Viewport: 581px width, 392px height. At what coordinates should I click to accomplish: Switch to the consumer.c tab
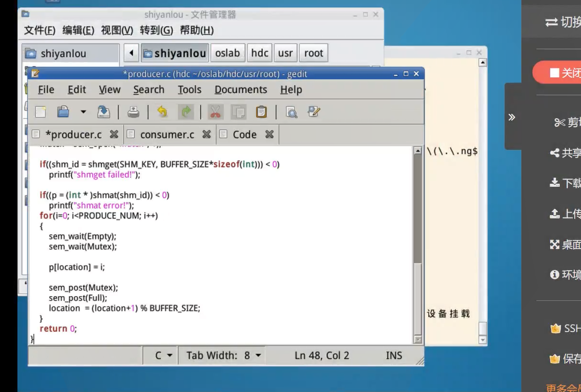pyautogui.click(x=166, y=134)
